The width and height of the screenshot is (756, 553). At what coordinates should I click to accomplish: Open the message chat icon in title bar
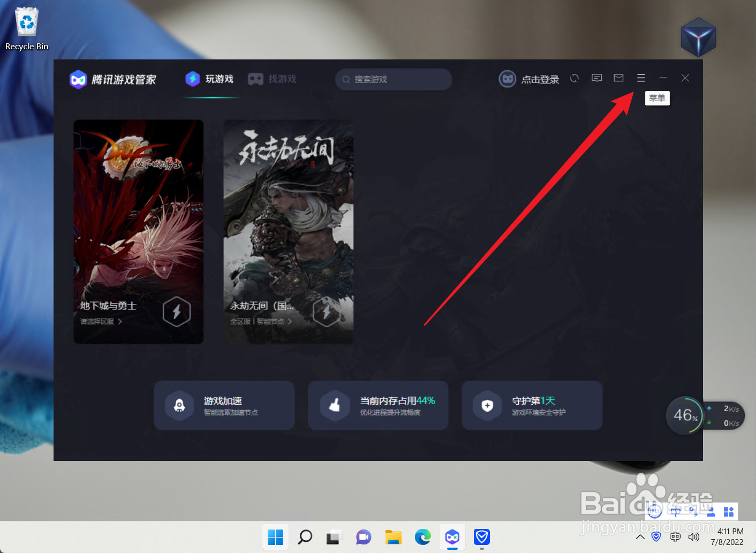pos(596,78)
